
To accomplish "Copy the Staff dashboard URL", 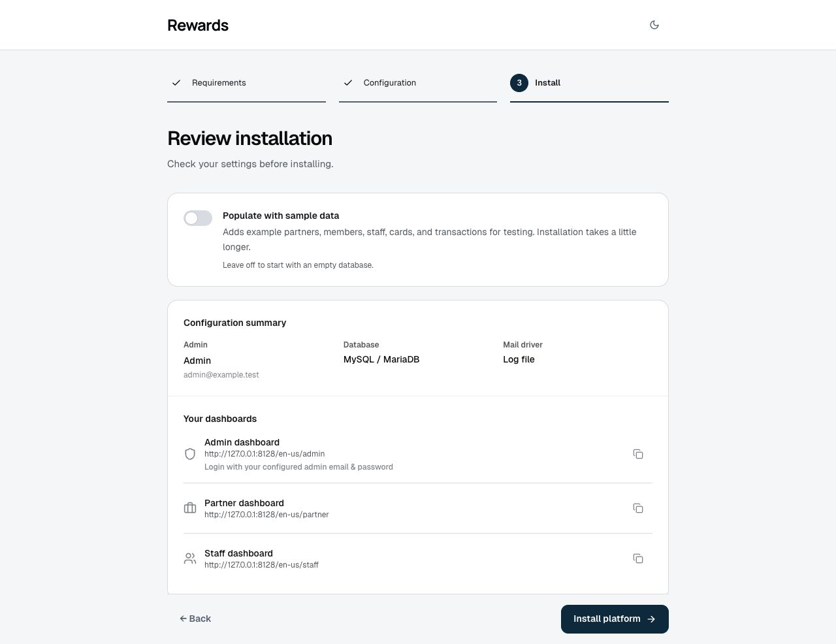I will tap(638, 558).
